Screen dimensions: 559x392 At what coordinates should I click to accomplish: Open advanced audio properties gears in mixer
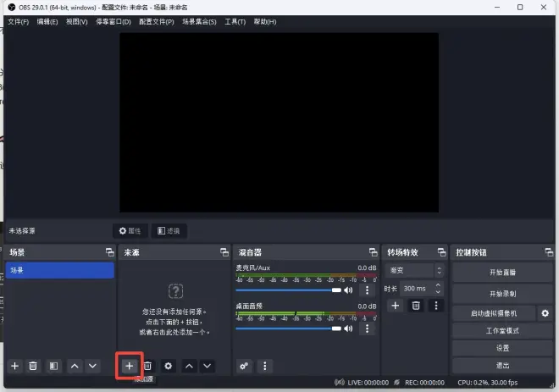[x=244, y=366]
